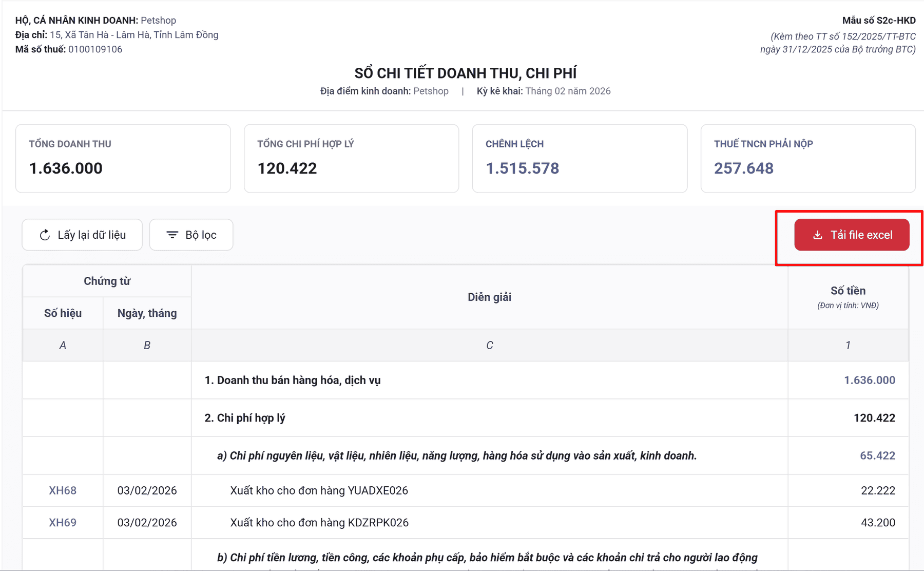Viewport: 924px width, 571px height.
Task: Click the "TỔNG CHI PHÍ HỢP LÝ" card label
Action: point(305,144)
